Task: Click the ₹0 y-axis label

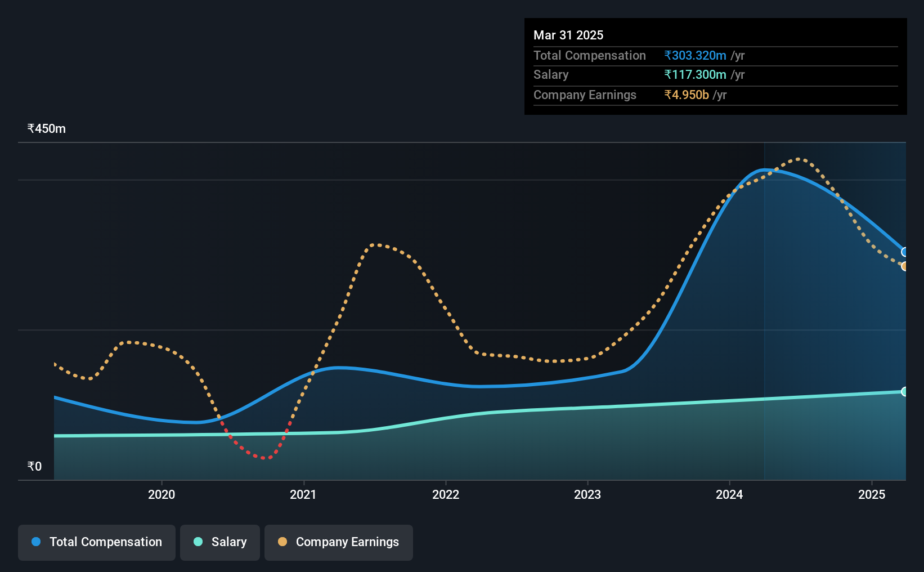Action: 34,466
